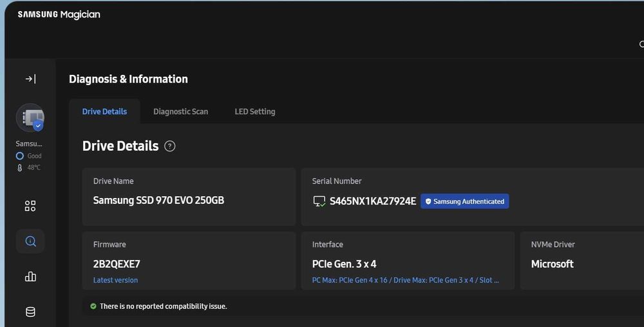
Task: Open the dashboard grid icon in the sidebar
Action: pos(30,206)
